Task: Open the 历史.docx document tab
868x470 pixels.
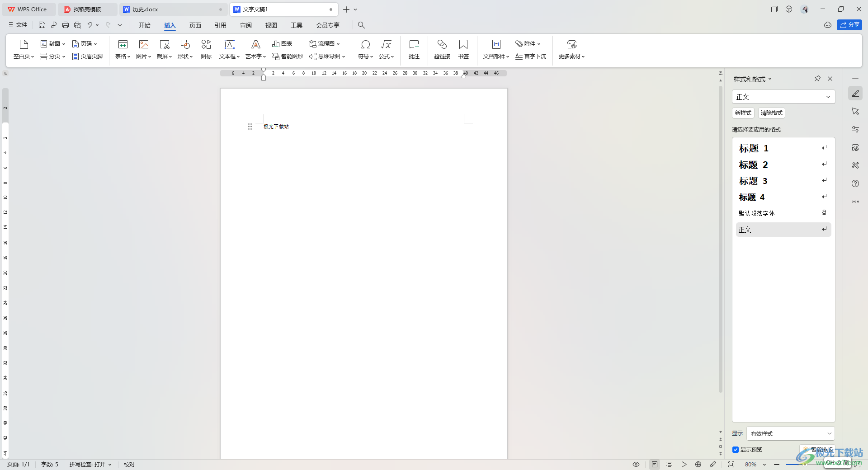Action: pos(173,9)
